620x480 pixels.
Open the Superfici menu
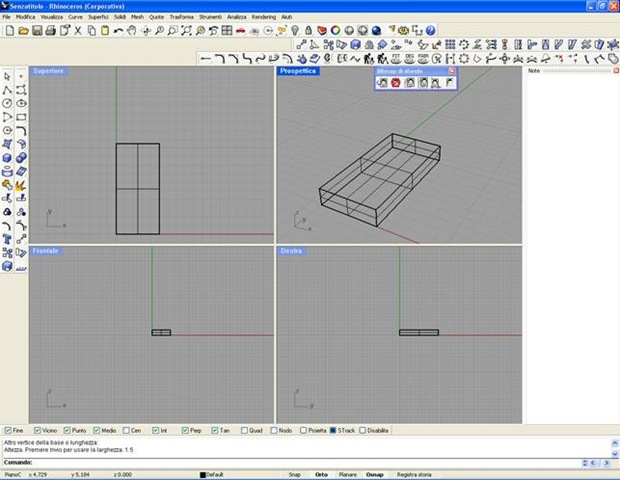click(99, 17)
